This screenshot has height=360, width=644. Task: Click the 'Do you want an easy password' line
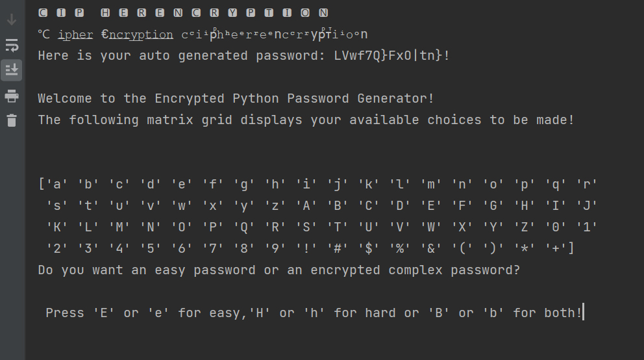pyautogui.click(x=279, y=270)
